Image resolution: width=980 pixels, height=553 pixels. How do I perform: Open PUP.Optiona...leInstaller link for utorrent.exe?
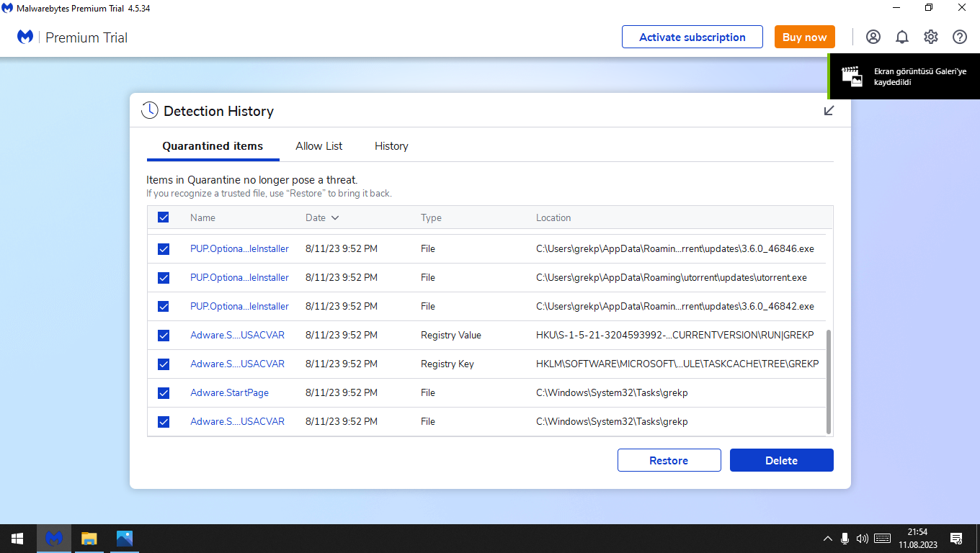pyautogui.click(x=239, y=278)
